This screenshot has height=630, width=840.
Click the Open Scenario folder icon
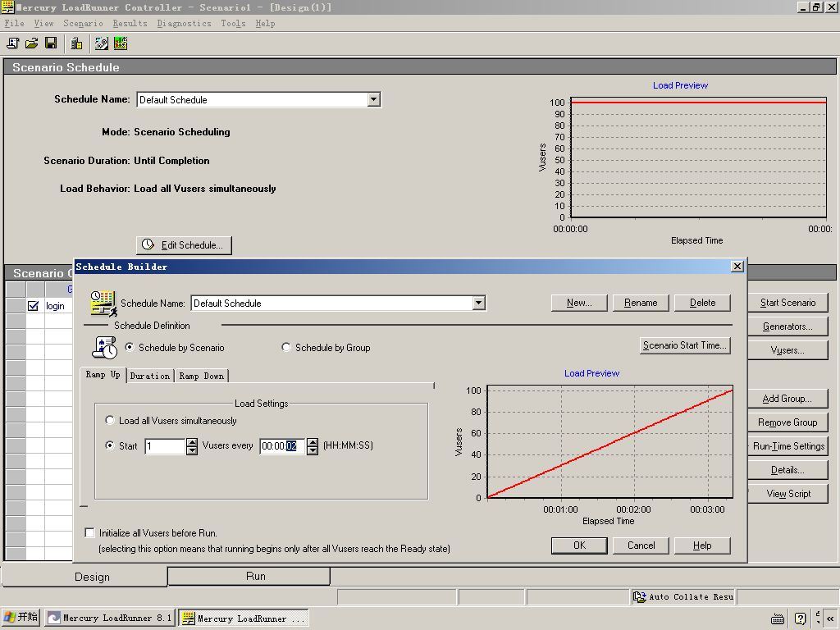coord(31,43)
